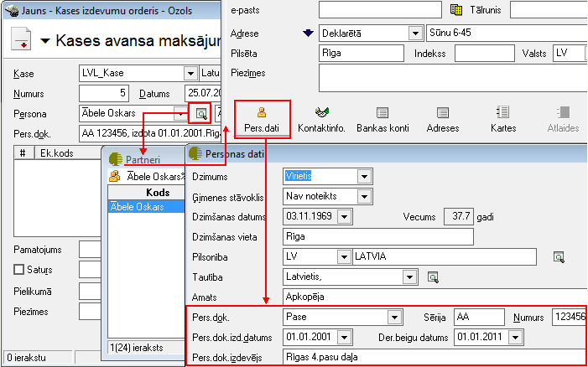588x367 pixels.
Task: Open the Adreses addresses list
Action: [443, 119]
